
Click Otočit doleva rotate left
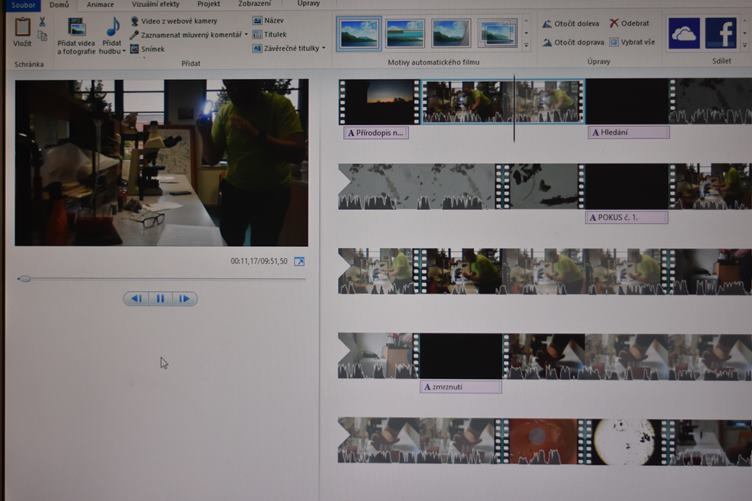[x=571, y=23]
